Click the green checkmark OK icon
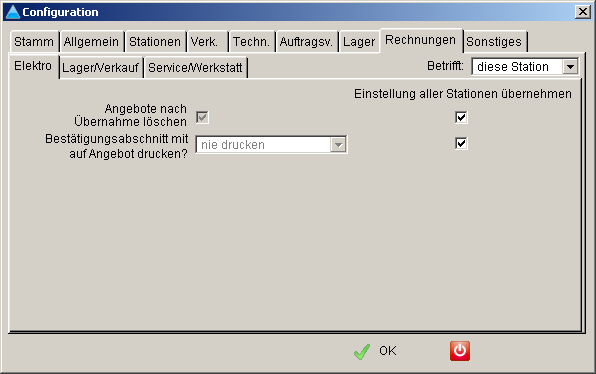The image size is (596, 374). [361, 351]
